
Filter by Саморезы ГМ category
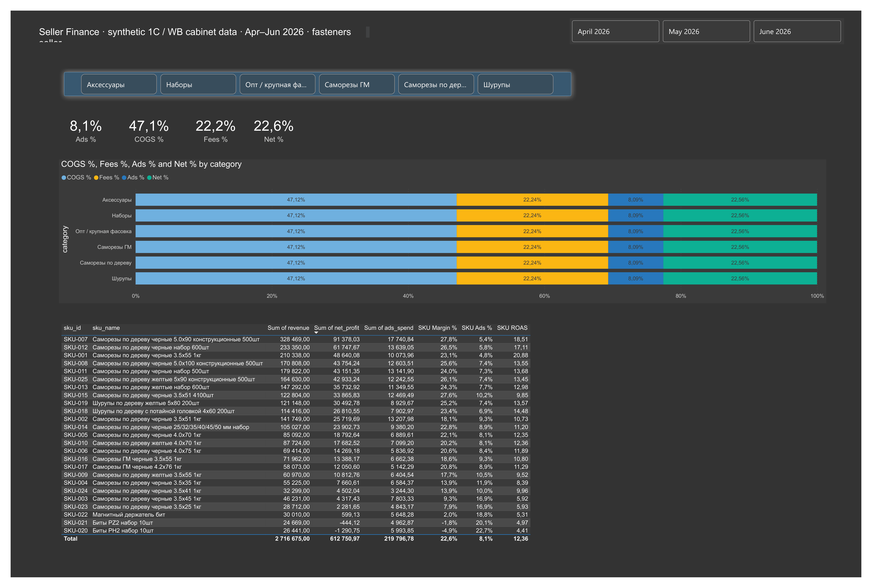(x=356, y=84)
